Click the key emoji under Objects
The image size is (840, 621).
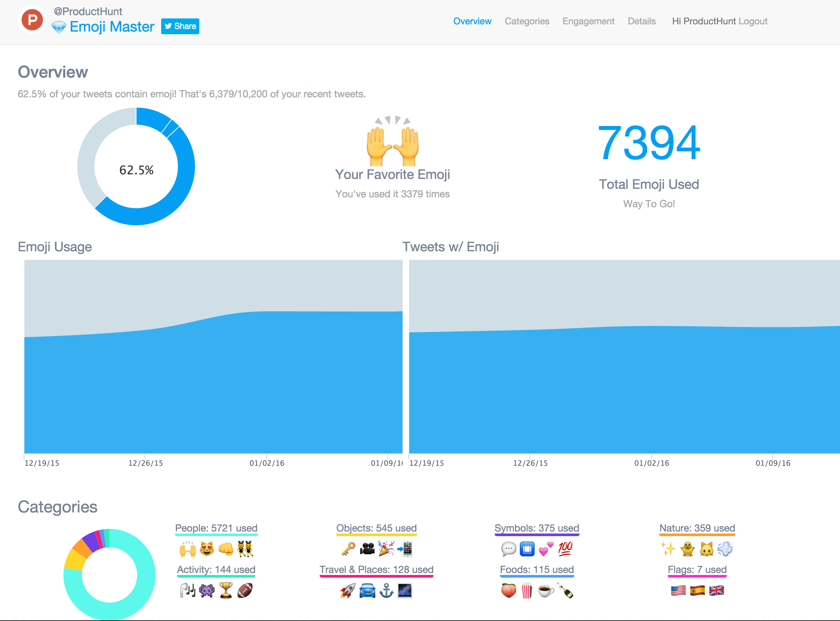[348, 549]
